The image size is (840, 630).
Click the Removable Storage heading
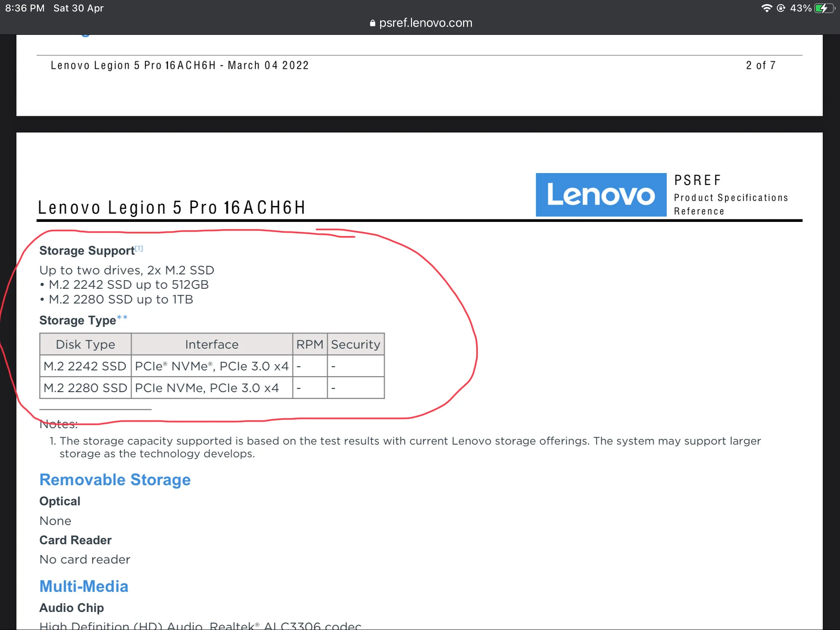point(115,479)
